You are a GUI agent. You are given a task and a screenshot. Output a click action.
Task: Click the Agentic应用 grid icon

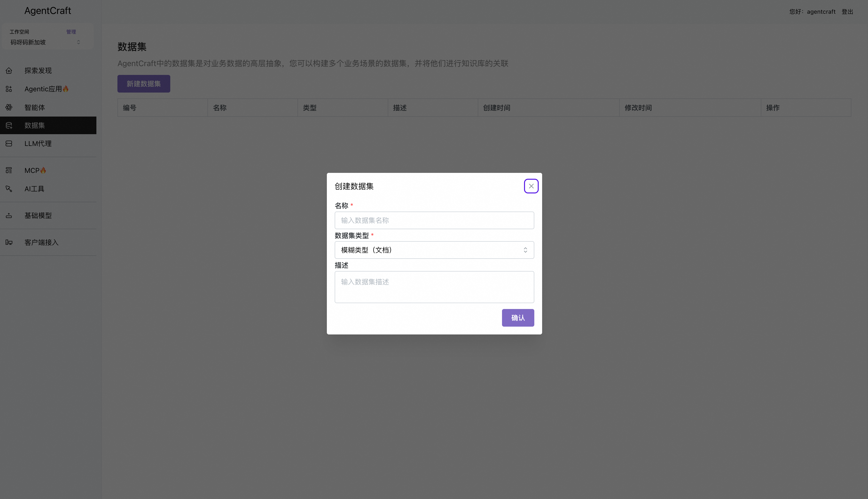[9, 89]
